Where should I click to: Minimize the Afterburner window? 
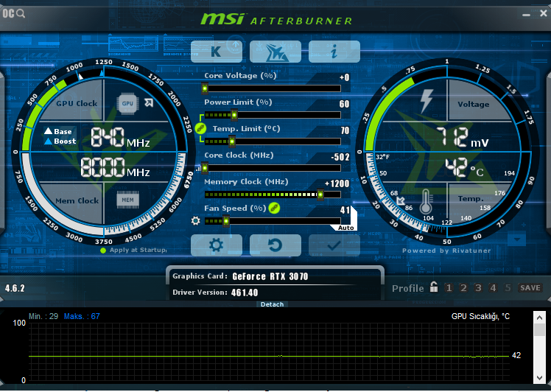click(x=526, y=15)
